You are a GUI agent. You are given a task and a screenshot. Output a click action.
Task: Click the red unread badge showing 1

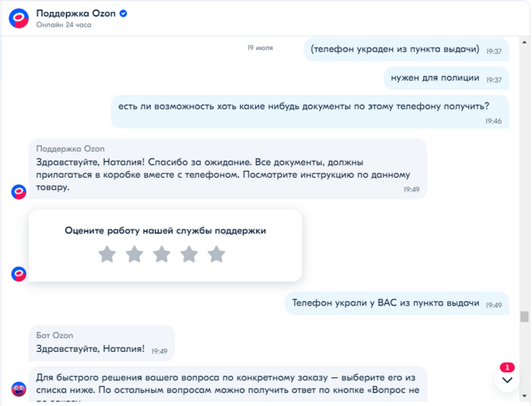click(x=507, y=367)
